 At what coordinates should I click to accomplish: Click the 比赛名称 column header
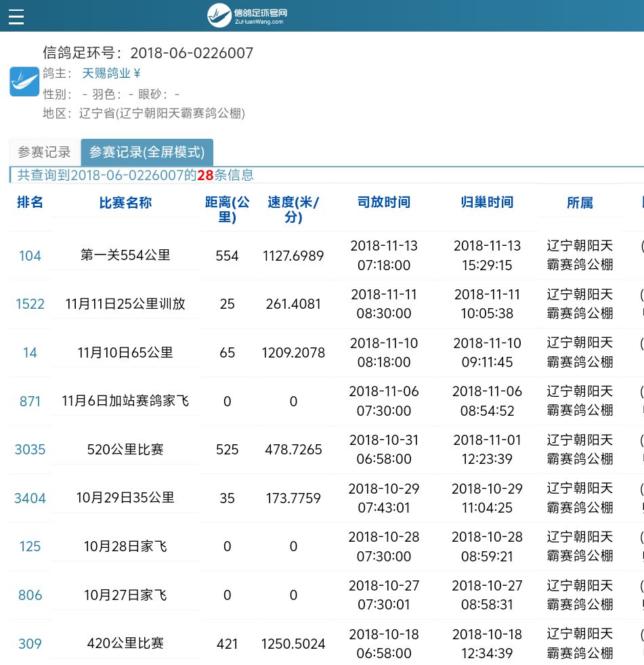pos(125,202)
